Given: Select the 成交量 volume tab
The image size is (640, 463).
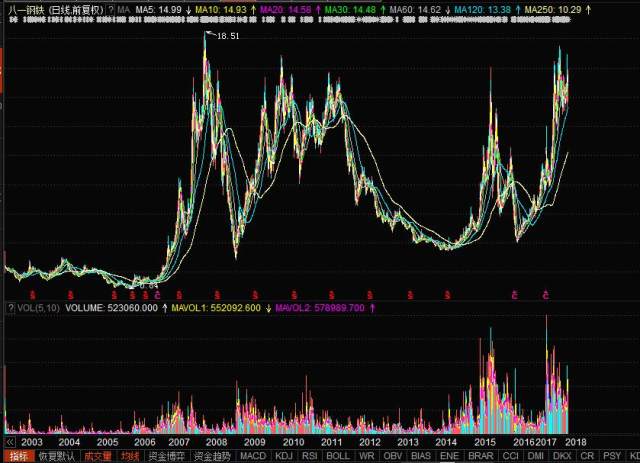Looking at the screenshot, I should 97,456.
